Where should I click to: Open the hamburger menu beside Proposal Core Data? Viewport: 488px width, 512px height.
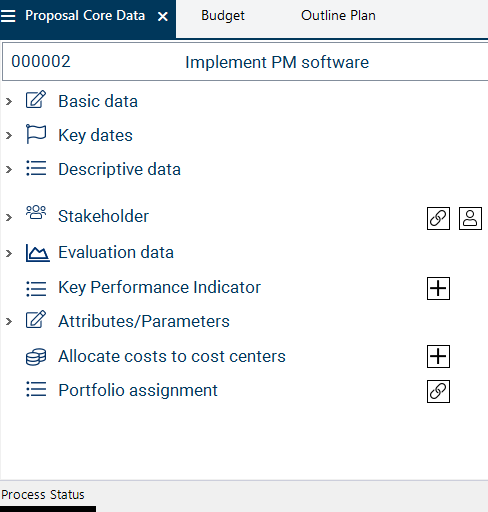click(8, 16)
